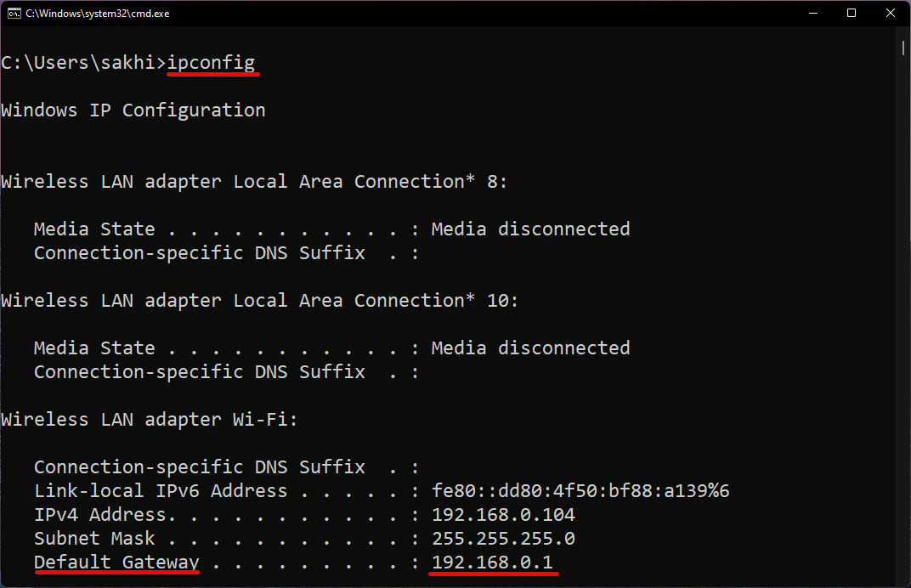Image resolution: width=911 pixels, height=588 pixels.
Task: Click the cmd.exe icon in the title bar
Action: [x=14, y=14]
